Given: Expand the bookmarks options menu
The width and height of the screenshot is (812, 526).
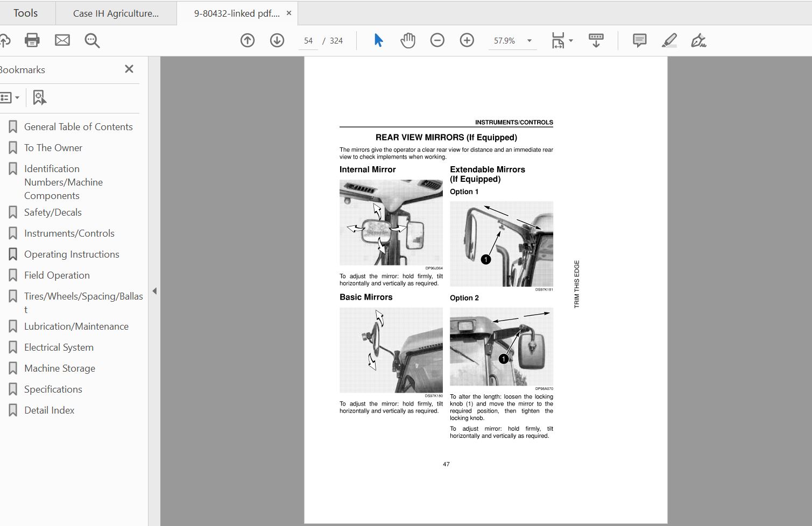Looking at the screenshot, I should [10, 97].
